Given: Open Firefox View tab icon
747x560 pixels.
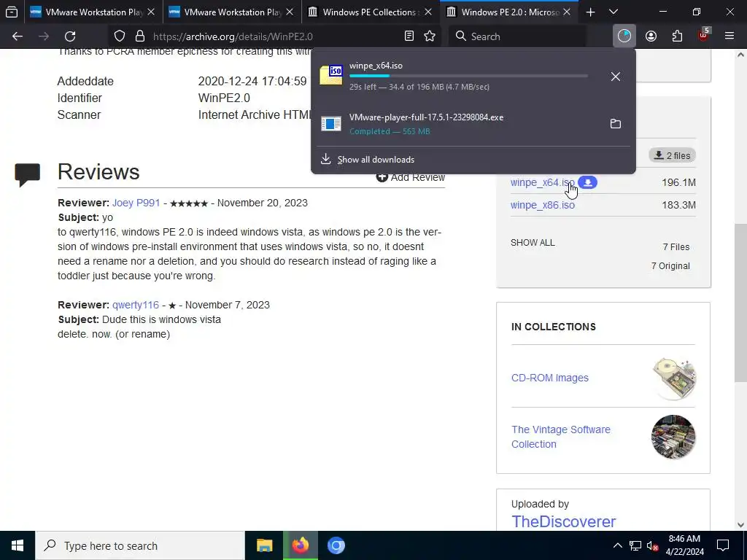Looking at the screenshot, I should (12, 12).
